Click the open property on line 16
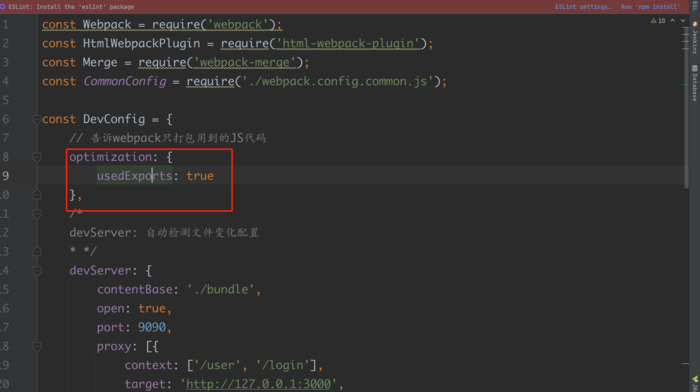The image size is (700, 392). click(x=111, y=309)
